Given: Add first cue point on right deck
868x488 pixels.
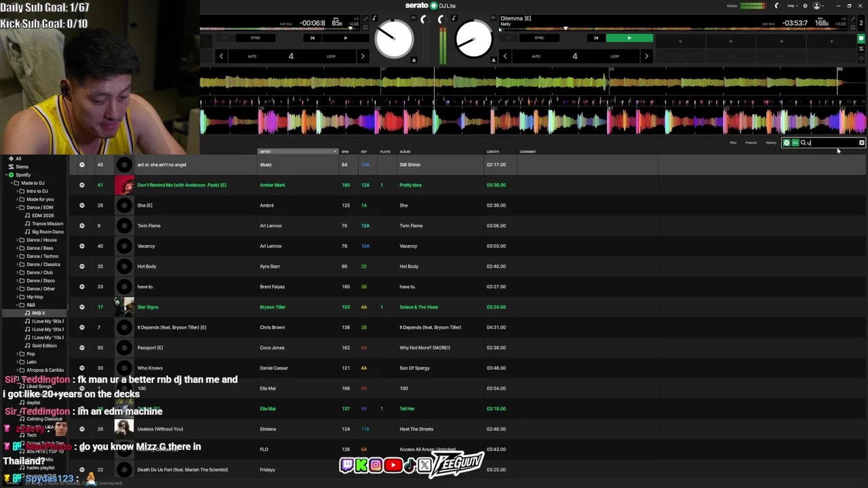Looking at the screenshot, I should [x=680, y=41].
